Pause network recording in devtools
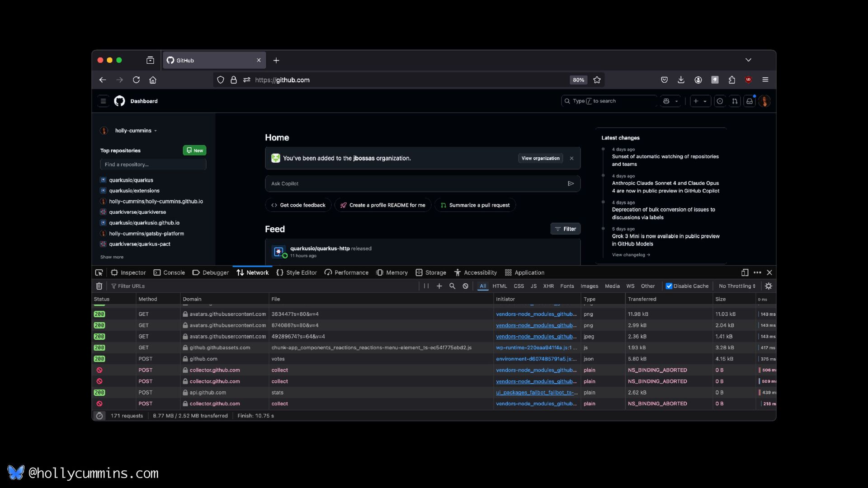This screenshot has height=488, width=868. [426, 286]
